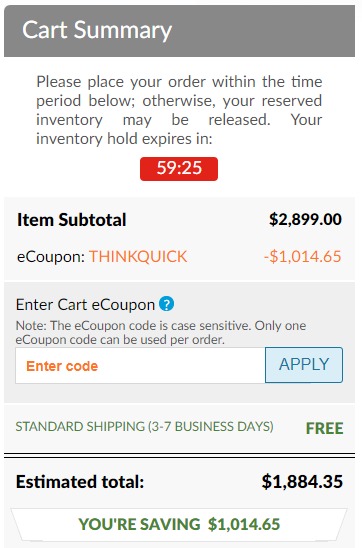Click the Enter Cart eCoupon label
The image size is (362, 548).
click(x=85, y=305)
